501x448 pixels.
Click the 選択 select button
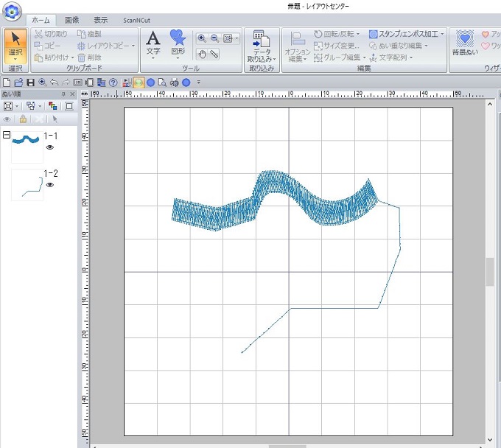click(15, 46)
